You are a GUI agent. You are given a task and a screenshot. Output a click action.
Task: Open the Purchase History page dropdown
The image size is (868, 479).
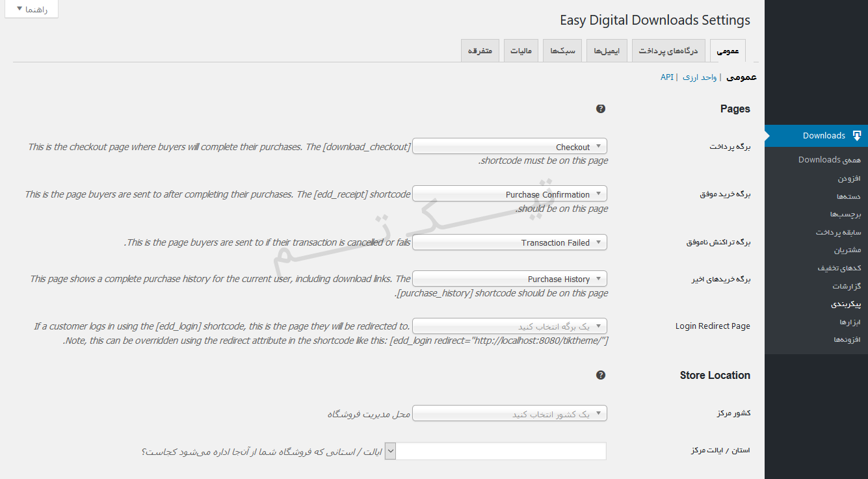coord(510,278)
